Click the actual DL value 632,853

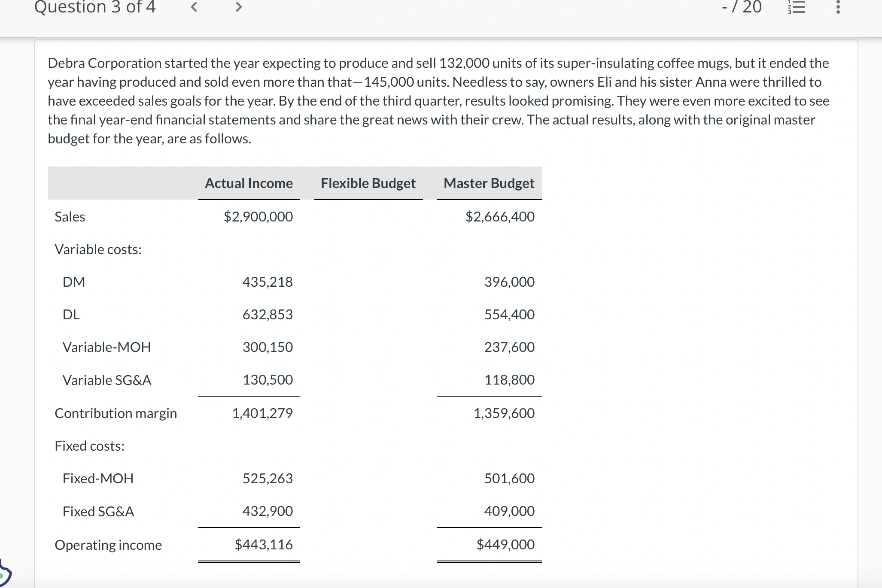267,315
